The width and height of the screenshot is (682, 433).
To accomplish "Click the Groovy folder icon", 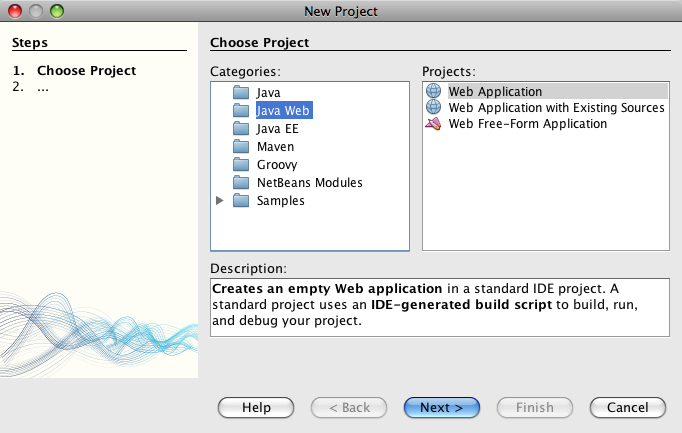I will point(240,164).
